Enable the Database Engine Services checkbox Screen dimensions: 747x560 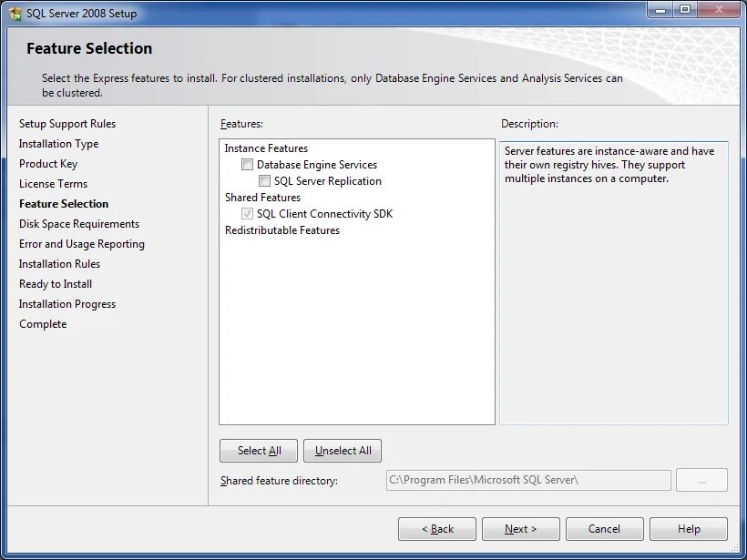247,165
